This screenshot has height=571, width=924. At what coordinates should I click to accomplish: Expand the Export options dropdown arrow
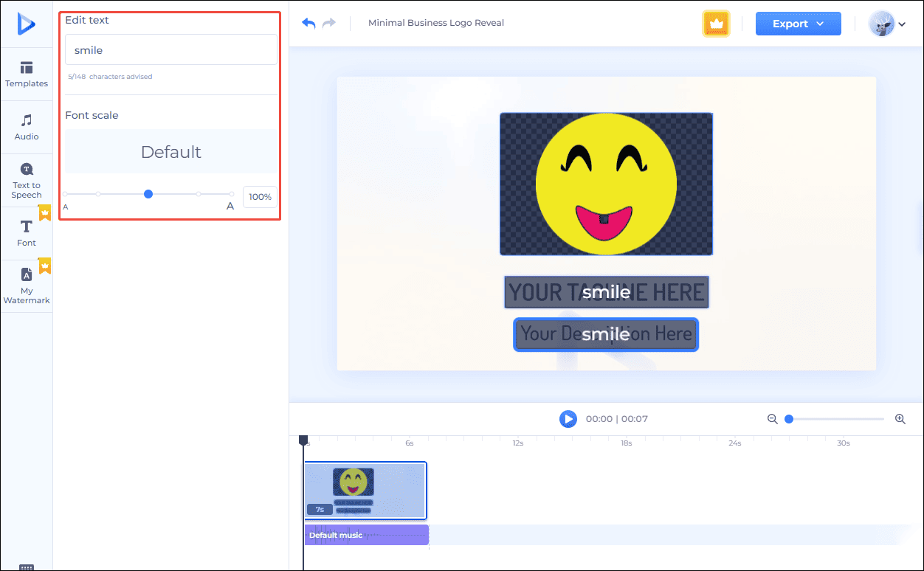(819, 23)
